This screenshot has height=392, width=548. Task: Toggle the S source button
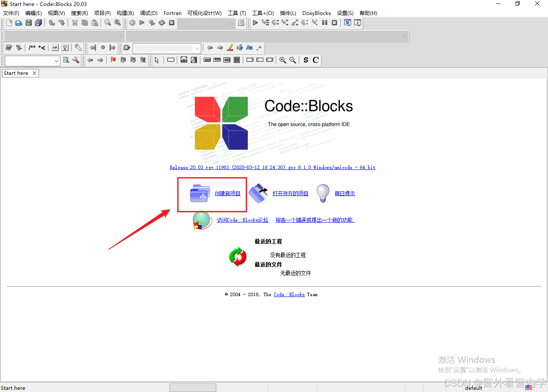(x=306, y=60)
